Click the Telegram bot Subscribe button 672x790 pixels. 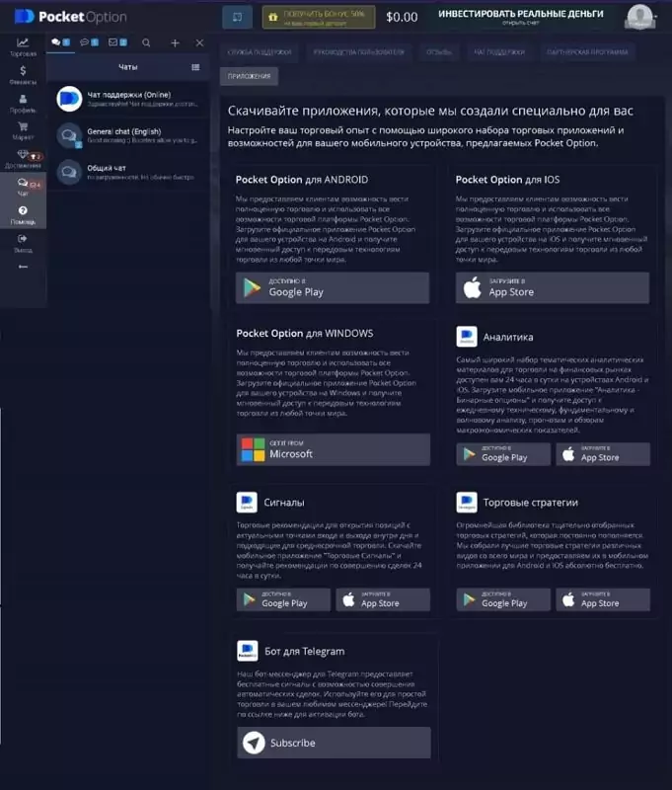tap(334, 743)
